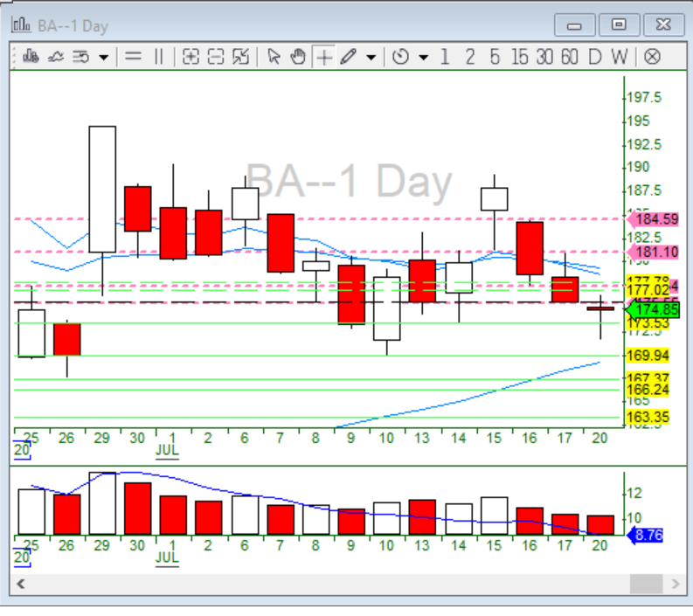
Task: Click the zoom in plus-box icon
Action: pyautogui.click(x=191, y=57)
